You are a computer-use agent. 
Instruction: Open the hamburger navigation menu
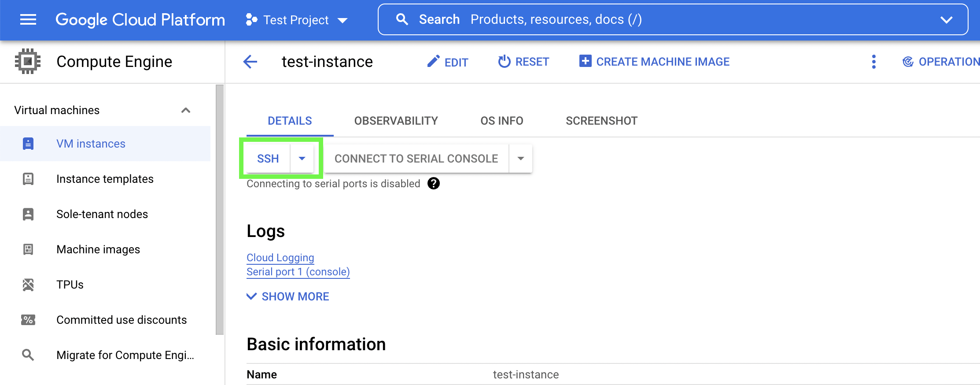pos(28,19)
